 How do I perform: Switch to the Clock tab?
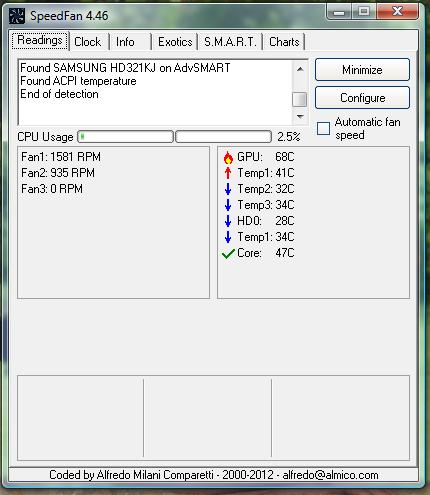88,42
